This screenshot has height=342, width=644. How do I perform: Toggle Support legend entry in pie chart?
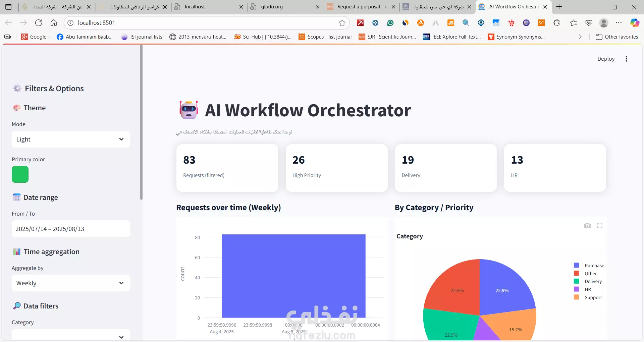(588, 297)
